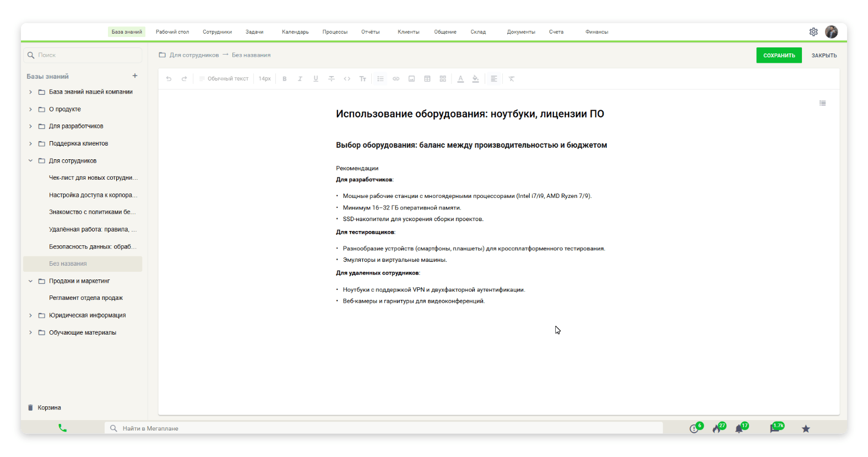Insert inline code formatting
Screen dimensions: 868x457
coord(347,79)
